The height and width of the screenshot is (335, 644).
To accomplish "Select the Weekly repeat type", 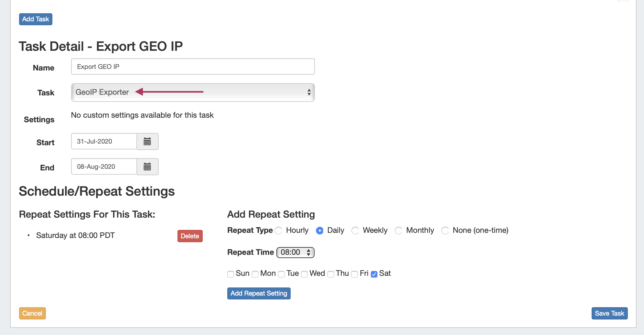I will click(355, 231).
